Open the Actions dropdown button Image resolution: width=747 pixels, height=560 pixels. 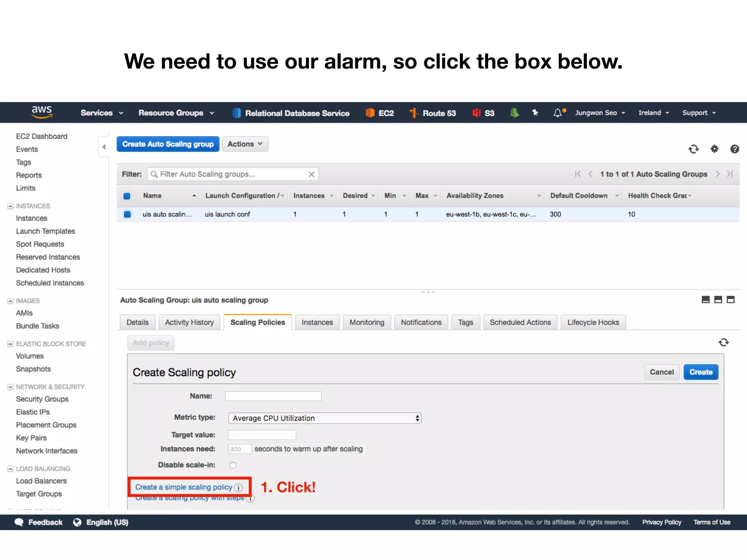[245, 144]
